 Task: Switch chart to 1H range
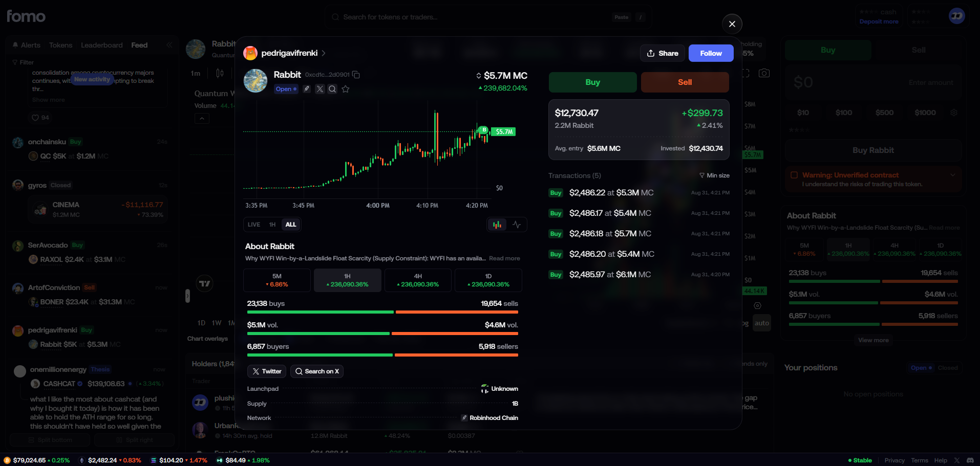point(272,225)
